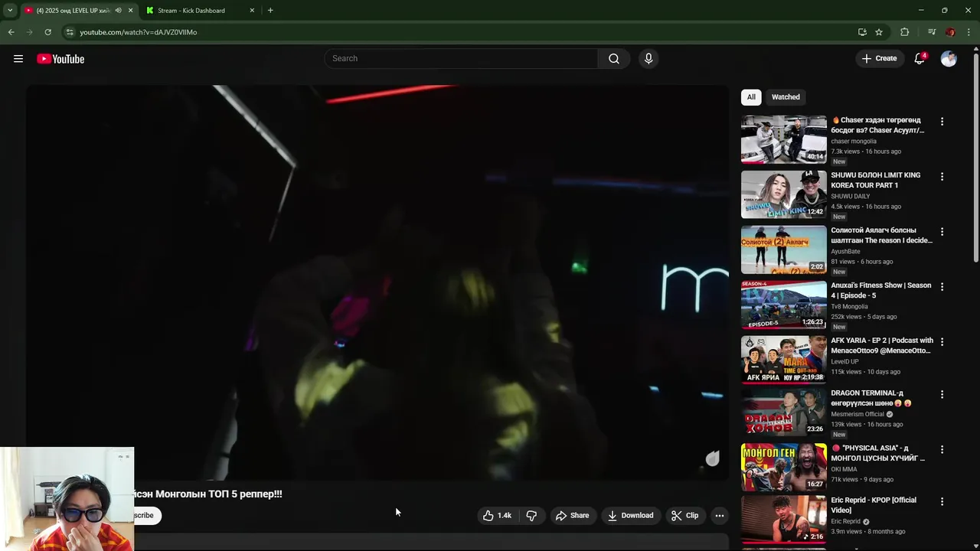This screenshot has height=551, width=980.
Task: Open SHUWU Limit King Korea Tour thumbnail
Action: point(784,194)
